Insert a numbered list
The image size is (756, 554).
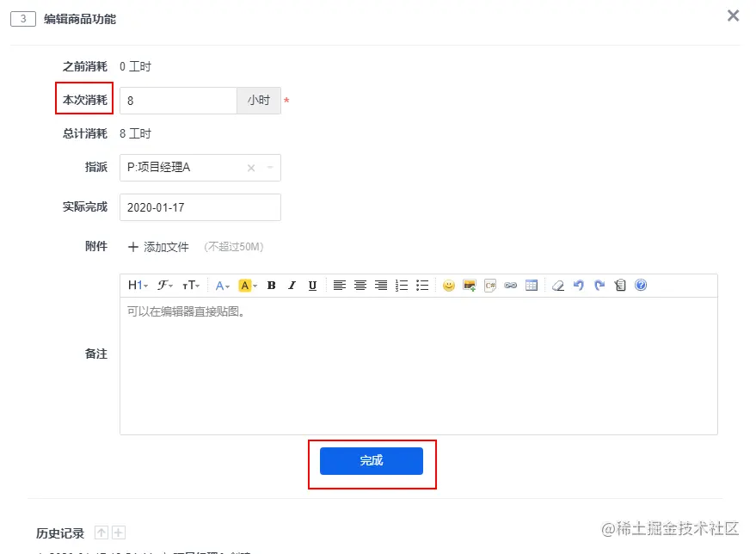tap(402, 286)
